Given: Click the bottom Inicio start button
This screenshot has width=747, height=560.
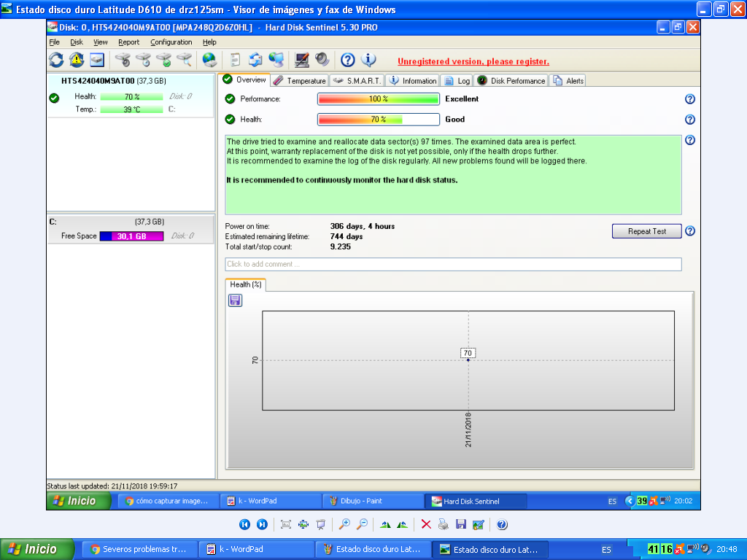Looking at the screenshot, I should tap(37, 550).
